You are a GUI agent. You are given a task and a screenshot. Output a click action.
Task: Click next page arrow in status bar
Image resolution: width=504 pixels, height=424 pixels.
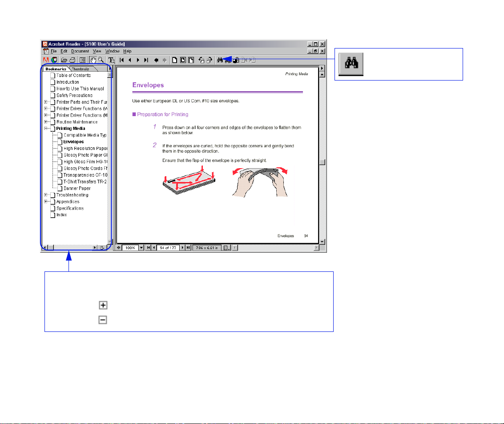click(x=182, y=248)
